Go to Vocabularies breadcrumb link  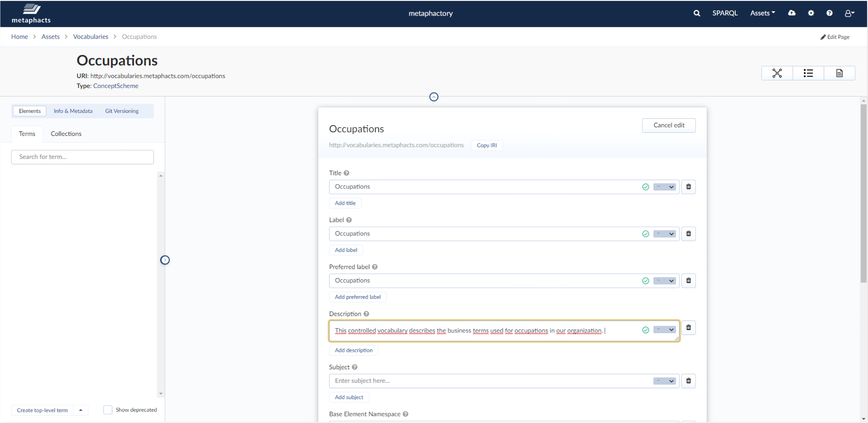click(x=91, y=37)
